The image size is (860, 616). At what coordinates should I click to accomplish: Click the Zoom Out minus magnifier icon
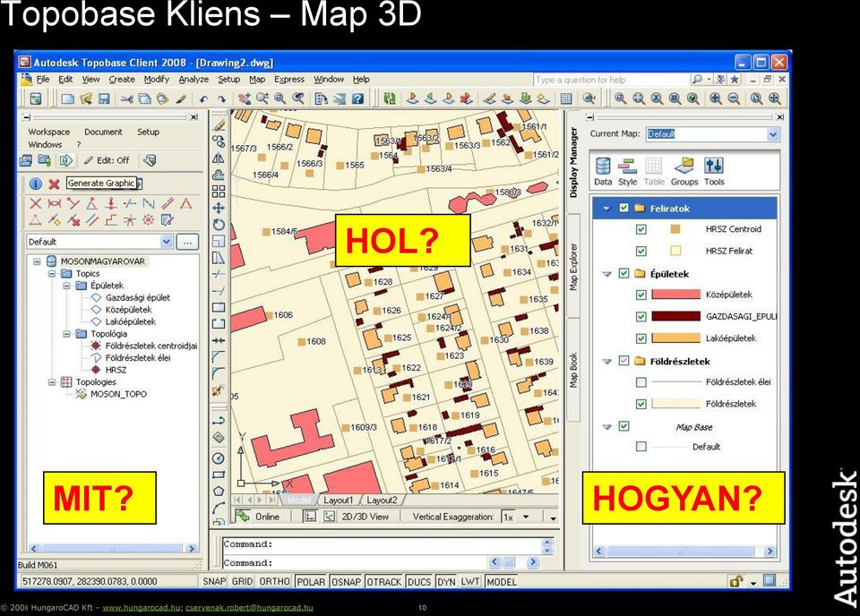[x=734, y=98]
